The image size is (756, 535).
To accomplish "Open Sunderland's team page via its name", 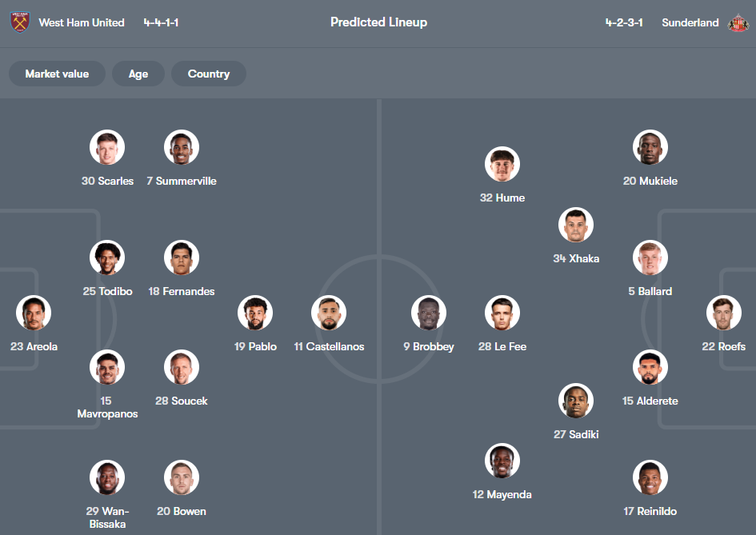I will pos(690,22).
